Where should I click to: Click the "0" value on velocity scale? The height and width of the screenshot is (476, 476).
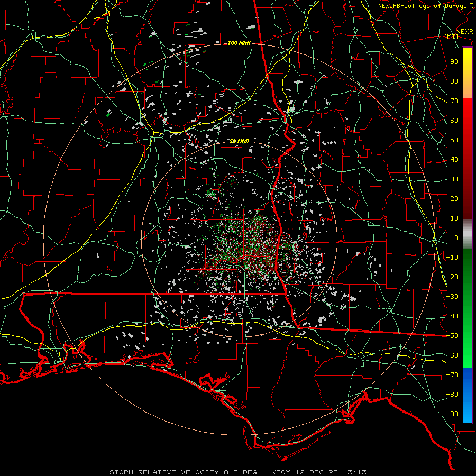456,237
